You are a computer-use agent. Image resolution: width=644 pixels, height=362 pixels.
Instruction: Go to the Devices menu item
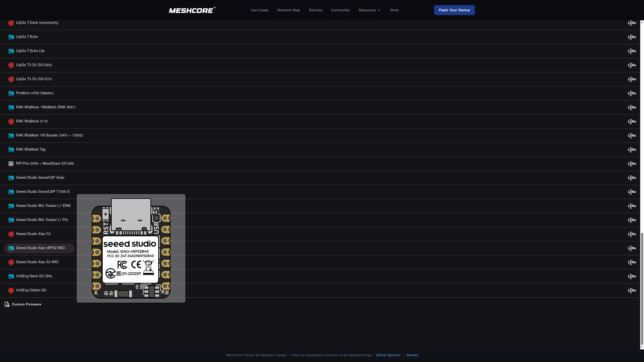pos(315,10)
